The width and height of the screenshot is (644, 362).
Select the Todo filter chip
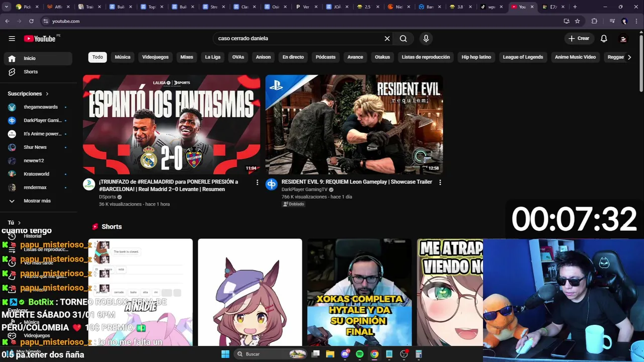[98, 57]
